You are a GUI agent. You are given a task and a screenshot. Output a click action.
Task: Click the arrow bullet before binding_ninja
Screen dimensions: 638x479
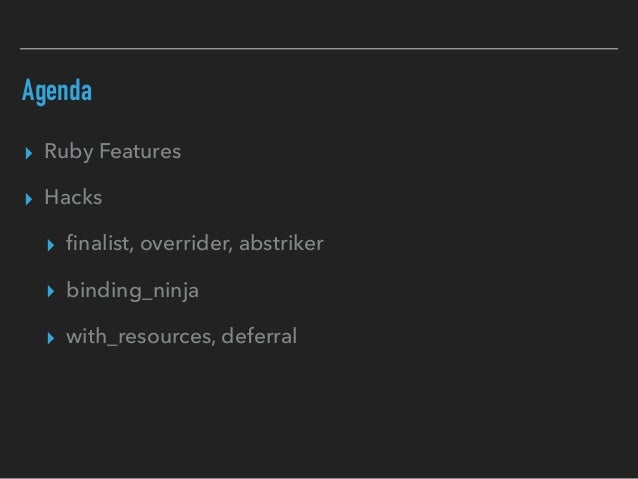pos(50,291)
